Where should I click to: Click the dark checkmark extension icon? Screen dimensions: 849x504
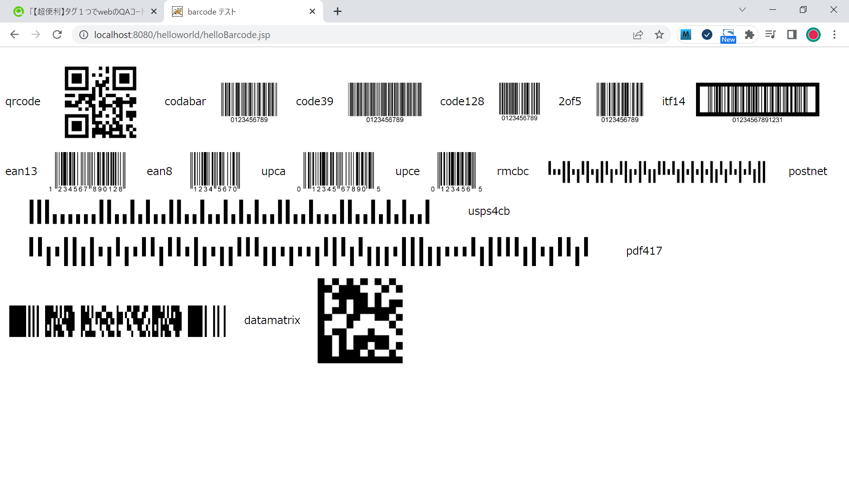click(x=707, y=34)
